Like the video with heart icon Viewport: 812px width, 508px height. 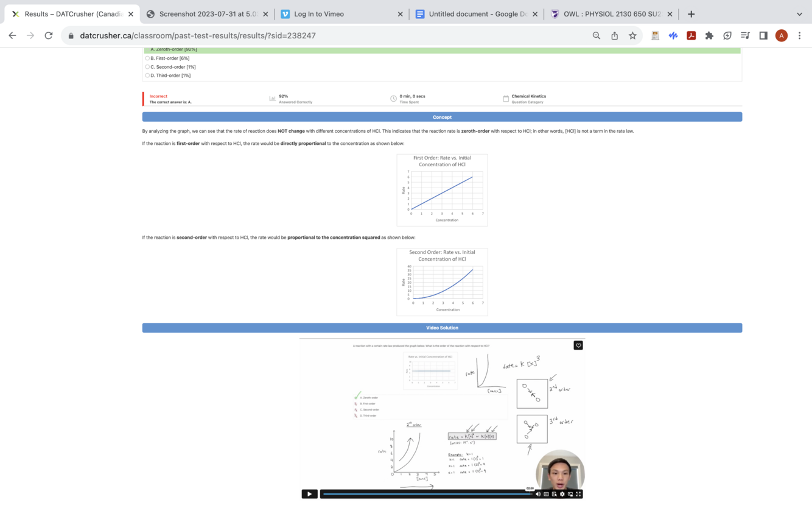(x=578, y=345)
